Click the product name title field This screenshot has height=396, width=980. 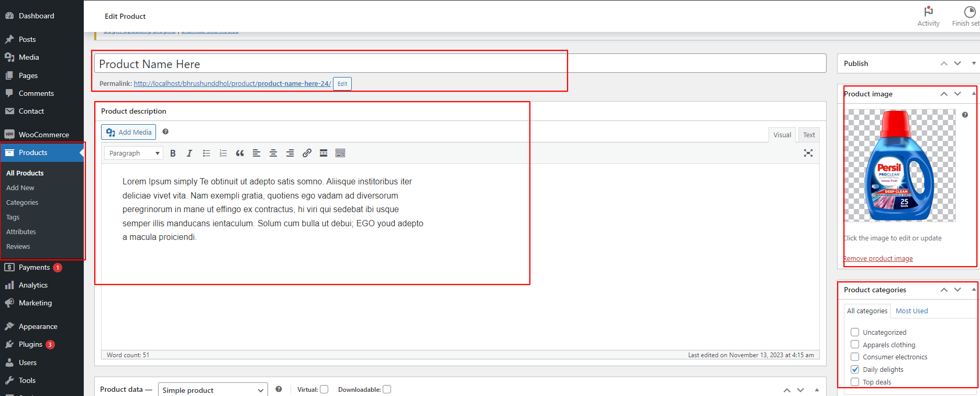point(330,64)
